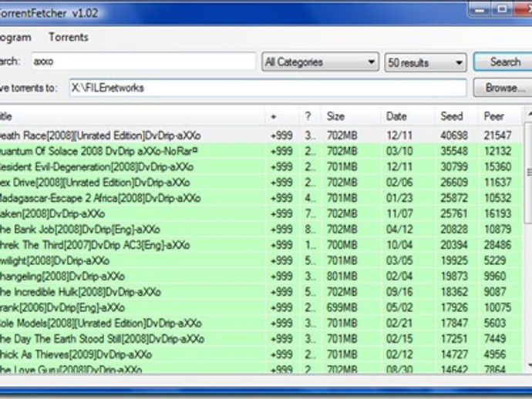Image resolution: width=532 pixels, height=399 pixels.
Task: Sort by the Size column header
Action: [350, 116]
